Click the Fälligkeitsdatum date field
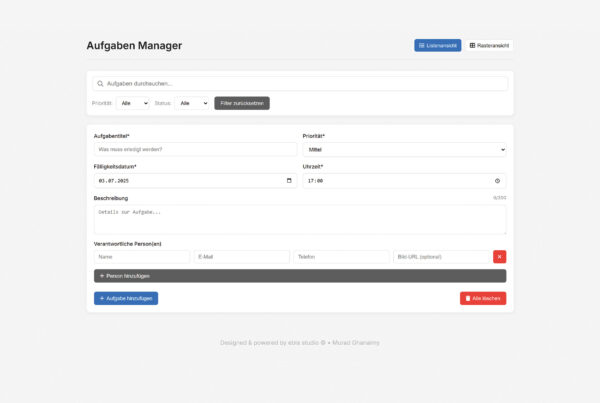Viewport: 600px width, 403px height. 195,181
